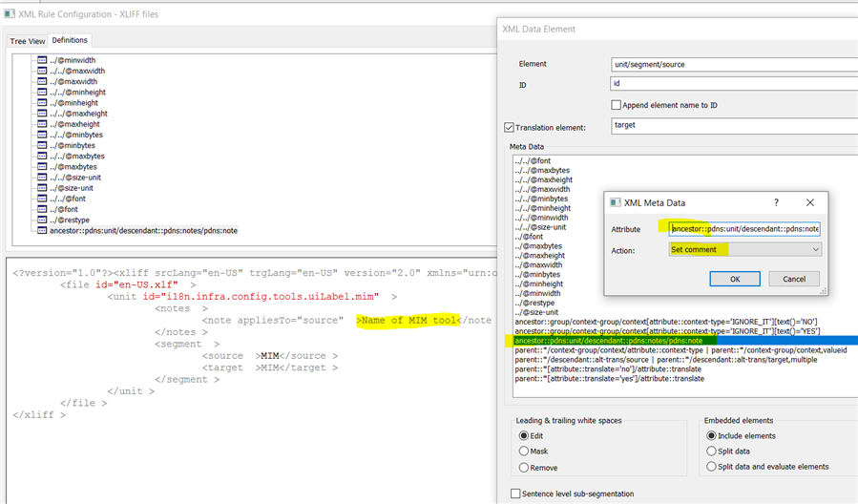
Task: Select ../../@maxheight in Meta Data list
Action: 543,179
